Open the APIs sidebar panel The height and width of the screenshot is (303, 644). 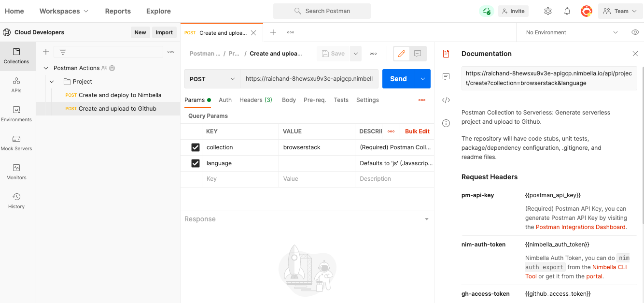(x=16, y=85)
